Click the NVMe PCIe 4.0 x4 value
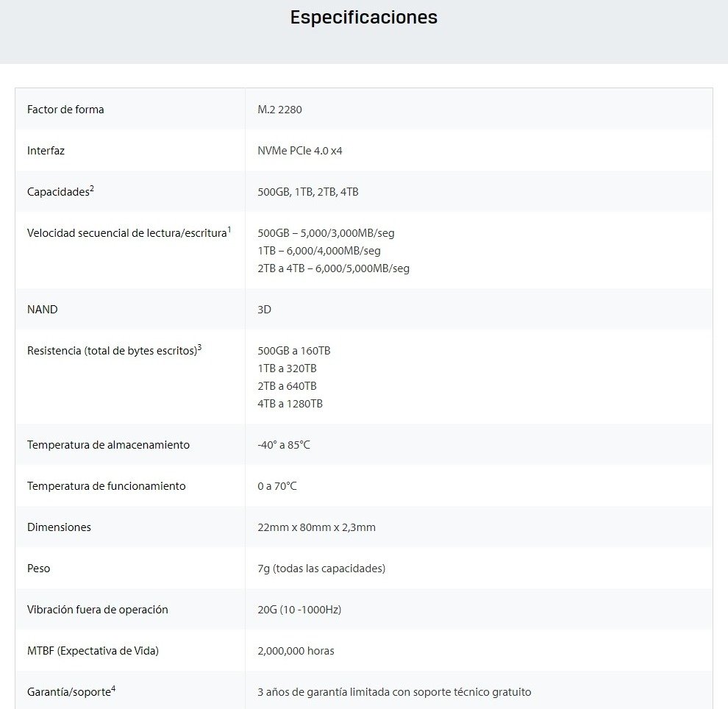The width and height of the screenshot is (728, 709). tap(300, 151)
